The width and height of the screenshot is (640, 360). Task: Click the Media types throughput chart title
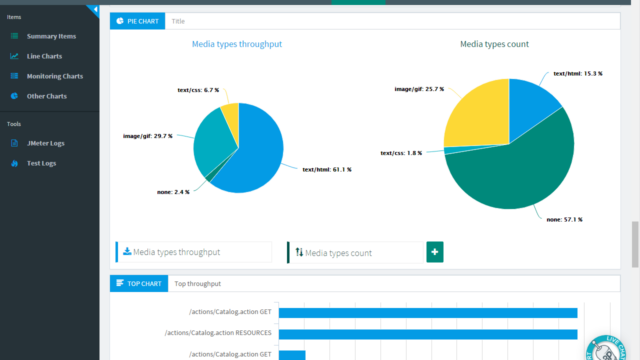click(x=237, y=44)
